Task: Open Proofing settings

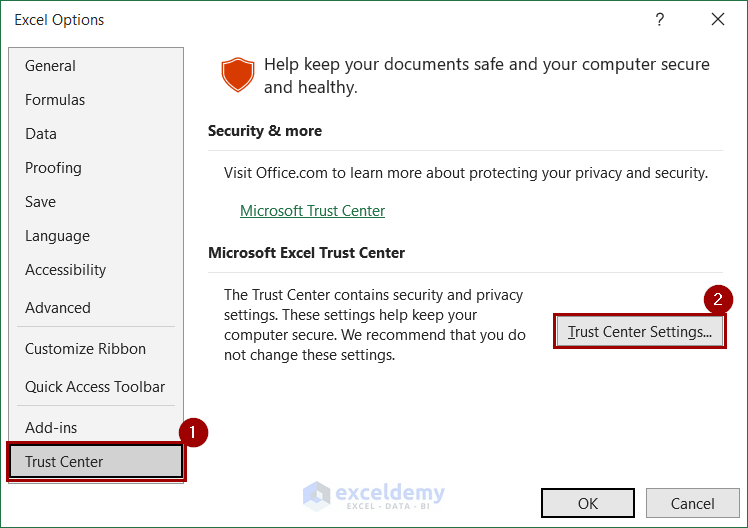Action: (x=53, y=168)
